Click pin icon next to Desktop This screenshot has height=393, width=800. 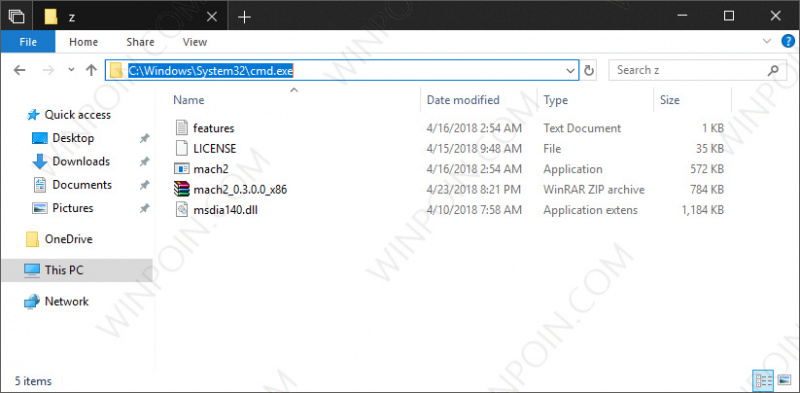(145, 138)
